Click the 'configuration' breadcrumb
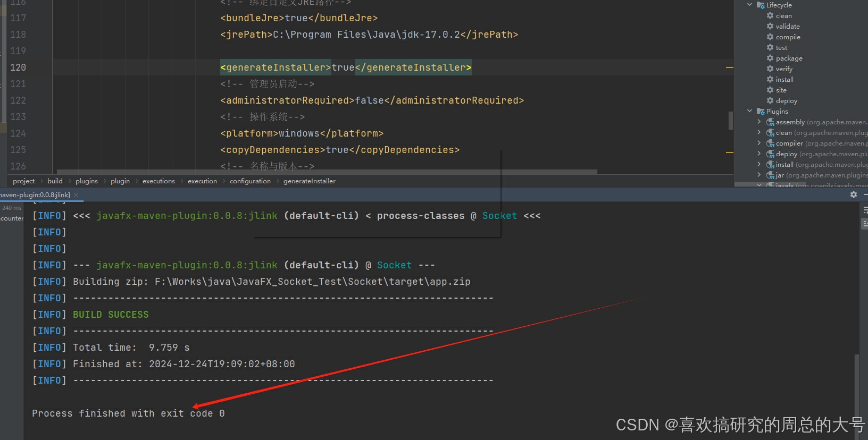The image size is (868, 440). point(250,181)
